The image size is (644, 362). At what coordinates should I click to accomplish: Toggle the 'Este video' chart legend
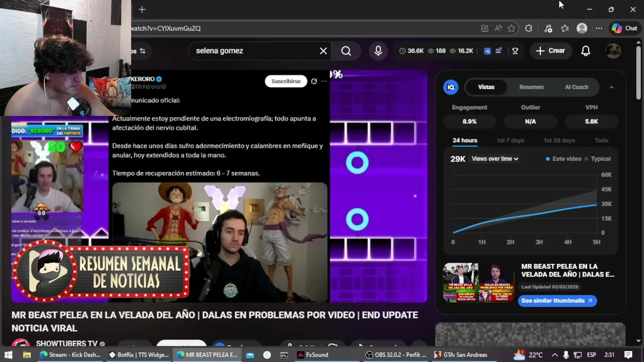tap(563, 159)
